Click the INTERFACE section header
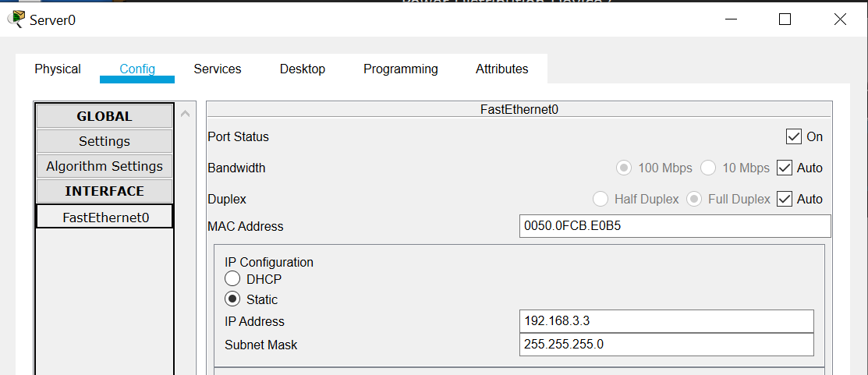This screenshot has height=375, width=868. 105,191
